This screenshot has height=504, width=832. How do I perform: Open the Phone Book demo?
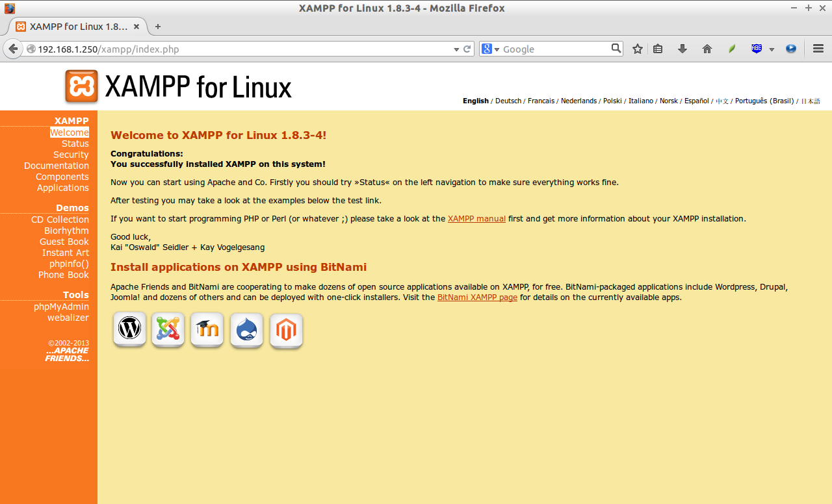pyautogui.click(x=64, y=275)
